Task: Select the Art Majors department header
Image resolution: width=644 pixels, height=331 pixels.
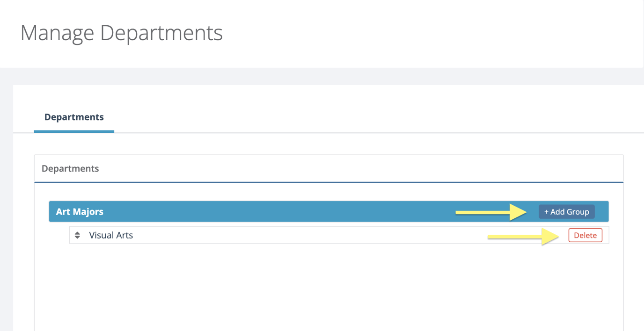Action: [80, 211]
